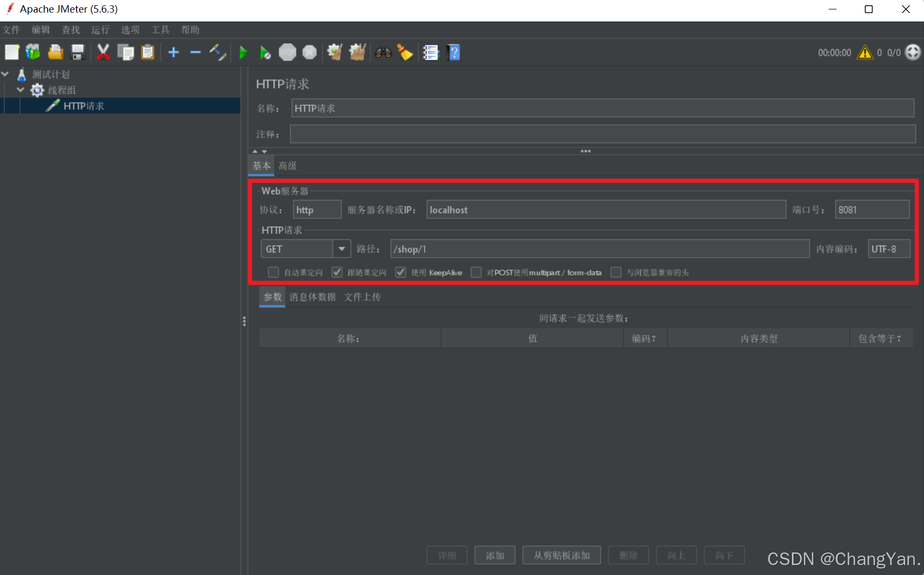Screen dimensions: 924x575
Task: Click the Clear All double broom icon
Action: (x=357, y=52)
